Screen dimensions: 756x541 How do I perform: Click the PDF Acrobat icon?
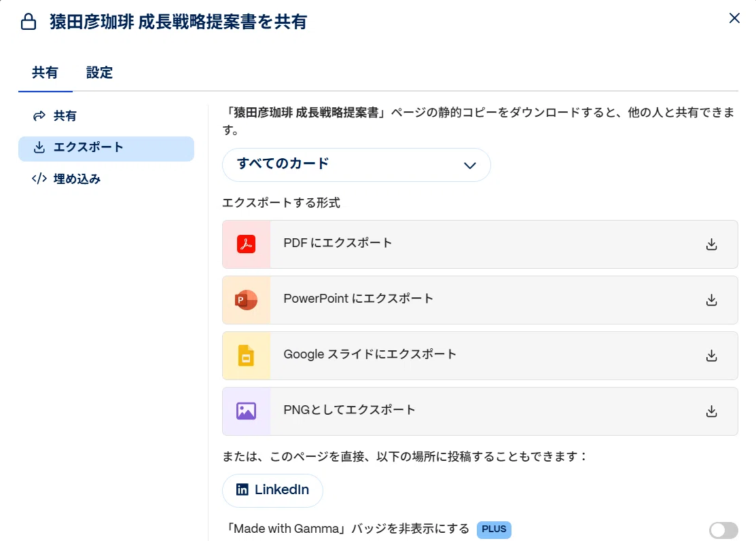click(x=247, y=244)
